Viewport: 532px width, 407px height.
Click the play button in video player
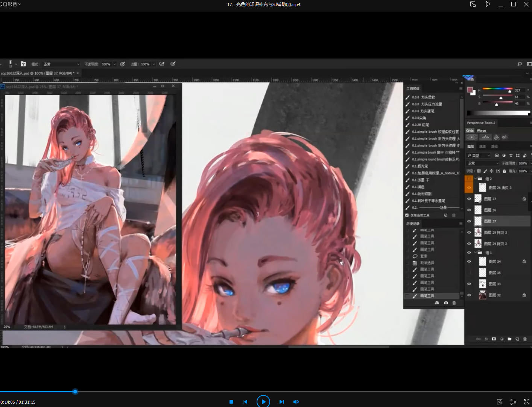263,401
